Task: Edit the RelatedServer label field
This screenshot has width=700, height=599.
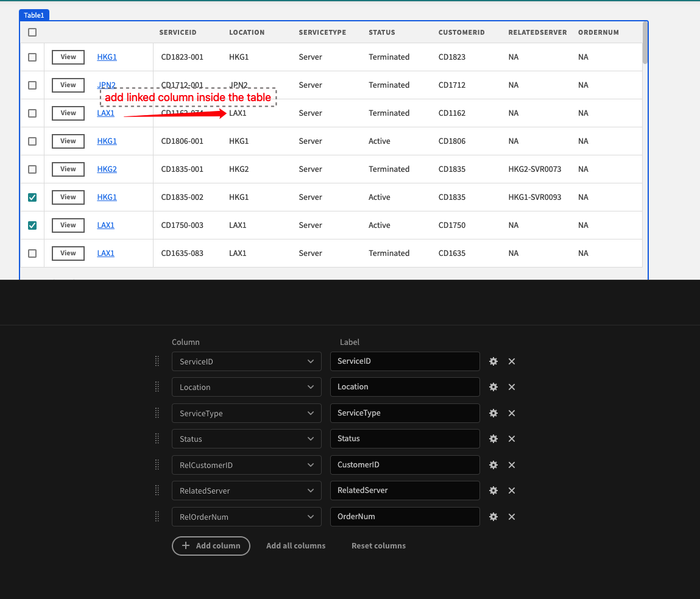Action: pos(405,491)
